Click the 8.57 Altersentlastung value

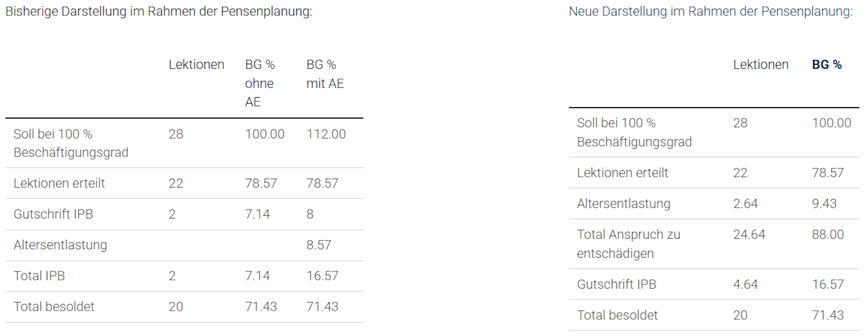click(319, 245)
